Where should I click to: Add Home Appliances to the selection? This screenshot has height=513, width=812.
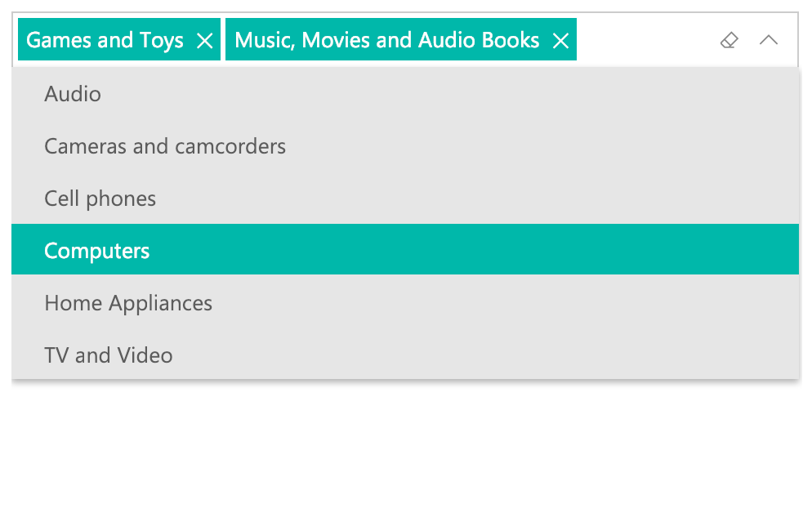coord(405,303)
